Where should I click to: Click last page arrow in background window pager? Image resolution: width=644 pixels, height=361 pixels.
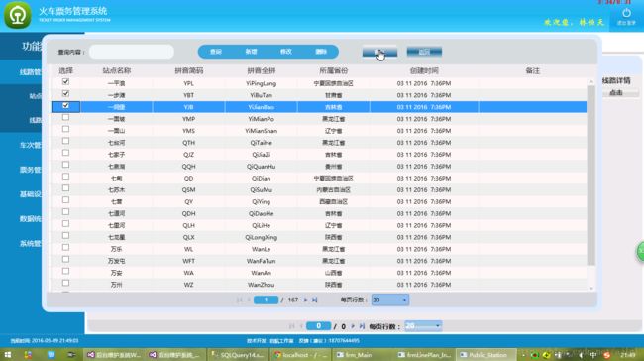pyautogui.click(x=362, y=326)
